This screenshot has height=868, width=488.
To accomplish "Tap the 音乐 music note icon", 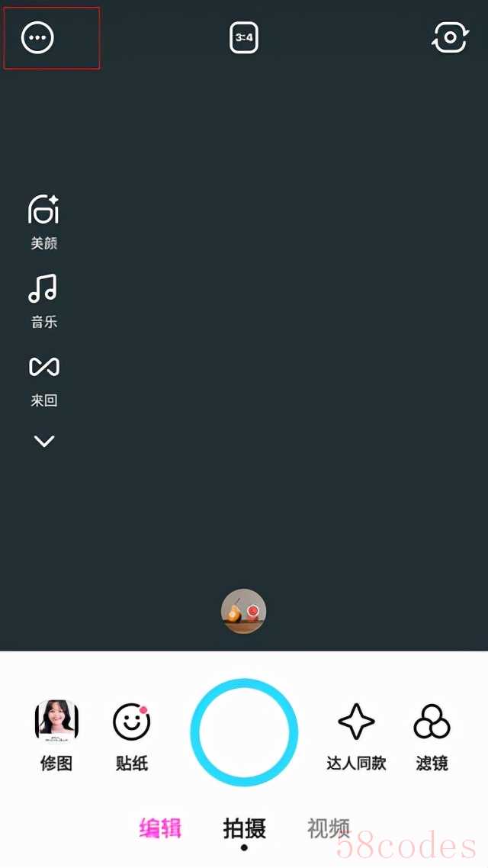I will click(43, 288).
